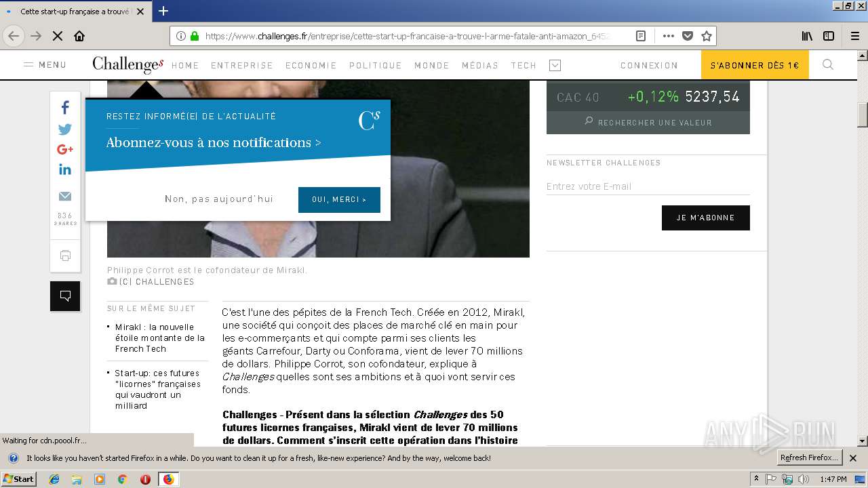
Task: Open the Firefox Library icon
Action: [x=807, y=36]
